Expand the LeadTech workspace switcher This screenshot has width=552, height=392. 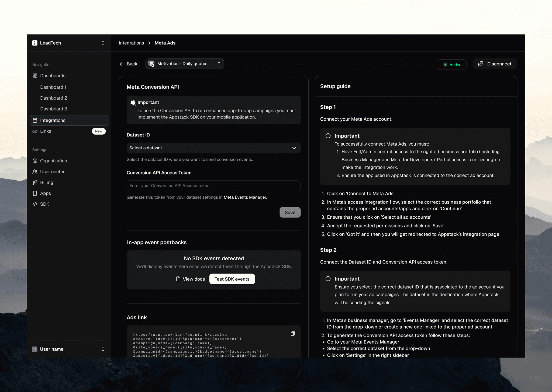click(103, 43)
